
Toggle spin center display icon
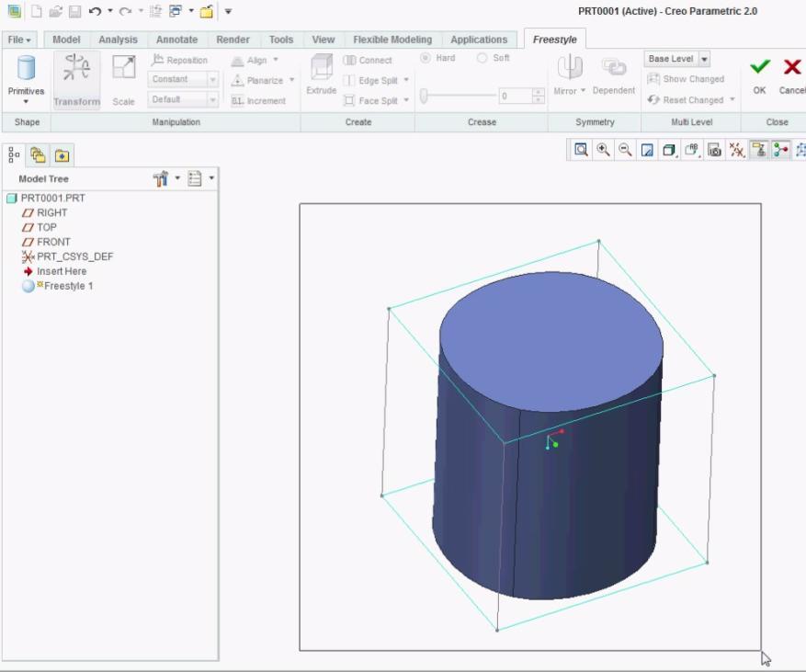pyautogui.click(x=781, y=150)
